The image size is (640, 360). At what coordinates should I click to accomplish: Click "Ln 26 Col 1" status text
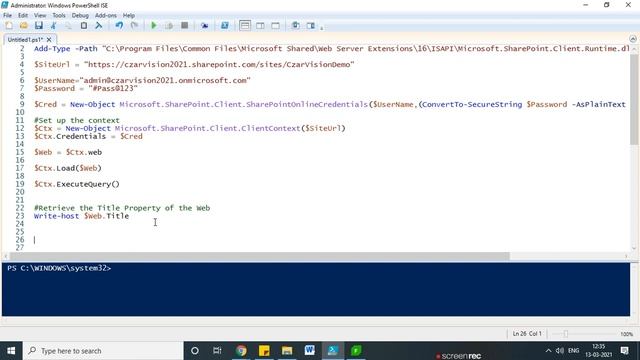[527, 333]
